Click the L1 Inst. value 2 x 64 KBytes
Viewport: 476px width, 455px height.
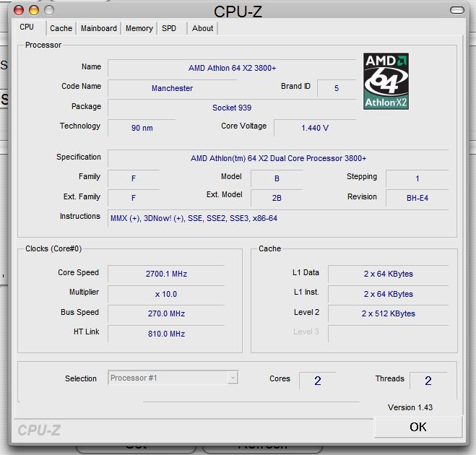tap(389, 294)
